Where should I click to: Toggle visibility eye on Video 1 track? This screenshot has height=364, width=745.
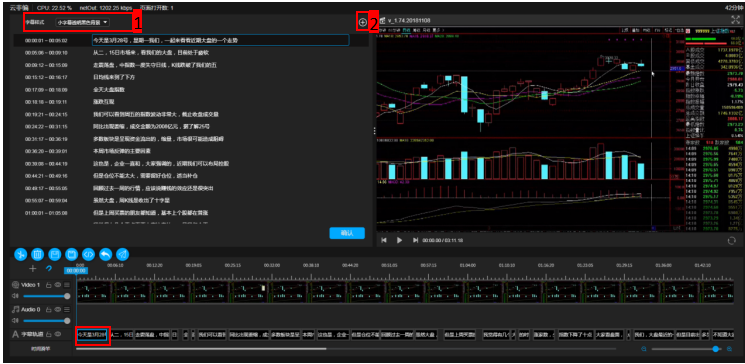[57, 285]
